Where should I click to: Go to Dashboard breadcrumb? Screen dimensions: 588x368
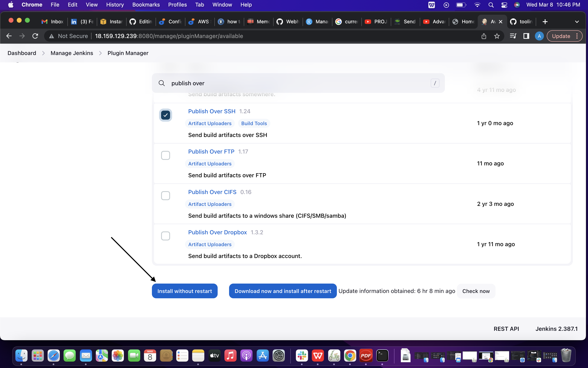[22, 53]
